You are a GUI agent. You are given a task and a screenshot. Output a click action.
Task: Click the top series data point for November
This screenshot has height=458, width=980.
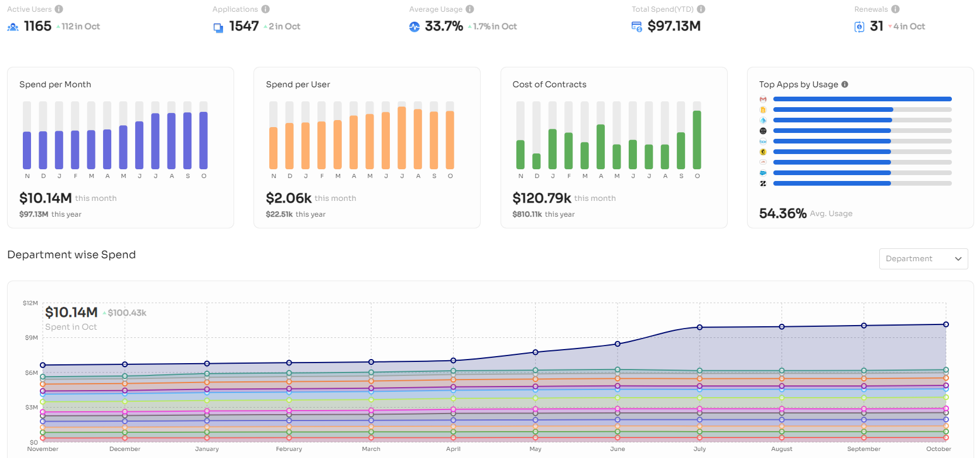click(43, 365)
